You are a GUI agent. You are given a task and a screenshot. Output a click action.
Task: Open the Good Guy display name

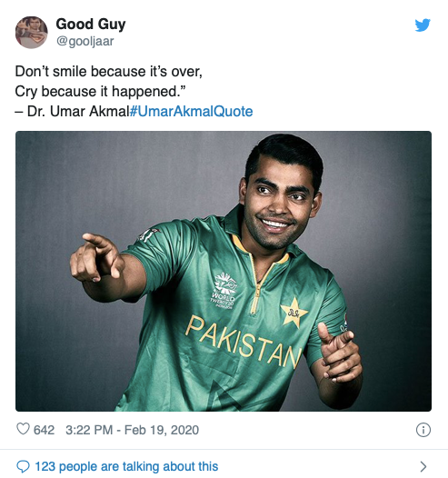(91, 25)
